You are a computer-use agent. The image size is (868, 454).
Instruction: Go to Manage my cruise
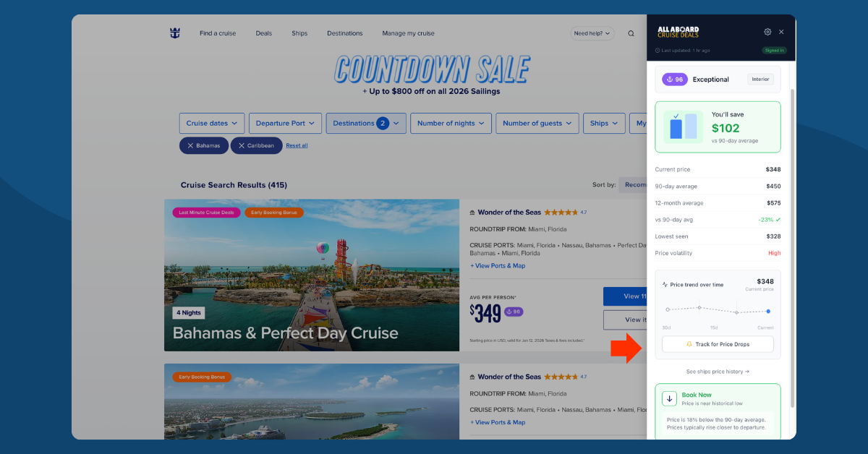tap(408, 33)
